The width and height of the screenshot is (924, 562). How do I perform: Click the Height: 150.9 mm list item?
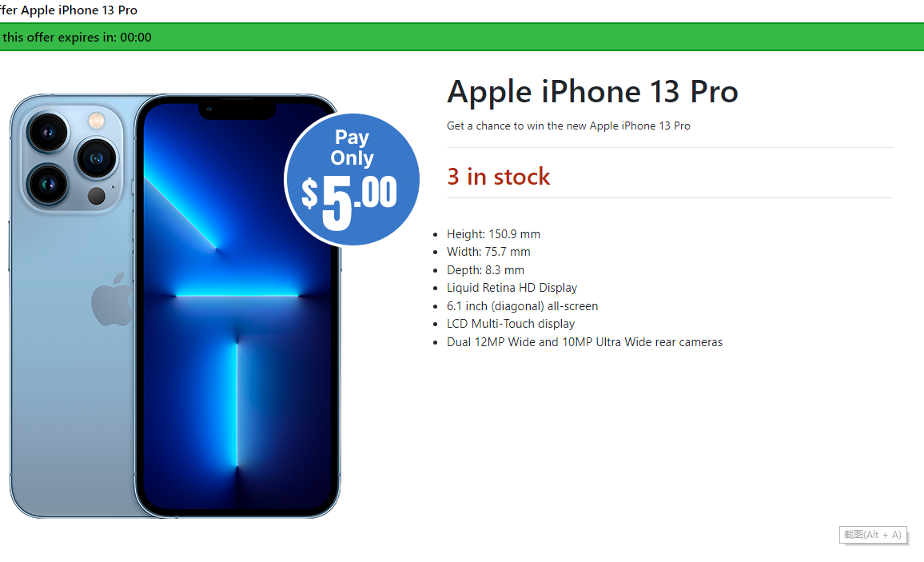pyautogui.click(x=493, y=234)
